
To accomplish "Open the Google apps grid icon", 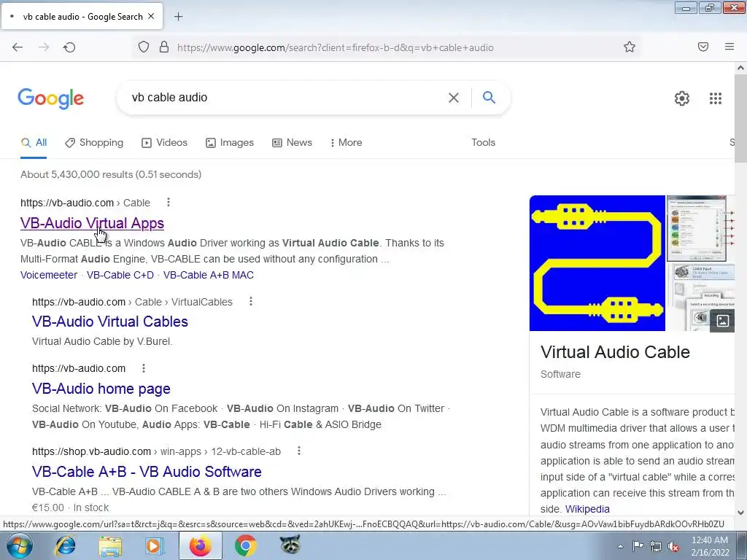I will [x=715, y=98].
